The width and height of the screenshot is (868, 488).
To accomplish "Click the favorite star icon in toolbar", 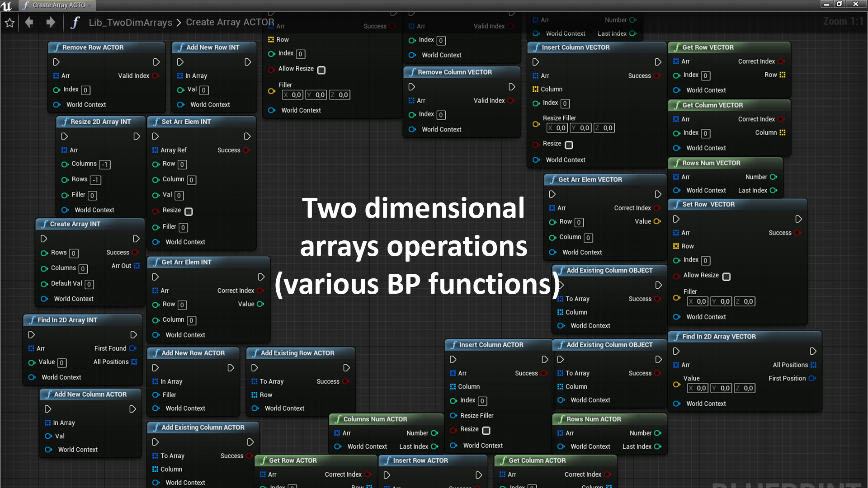I will 9,23.
